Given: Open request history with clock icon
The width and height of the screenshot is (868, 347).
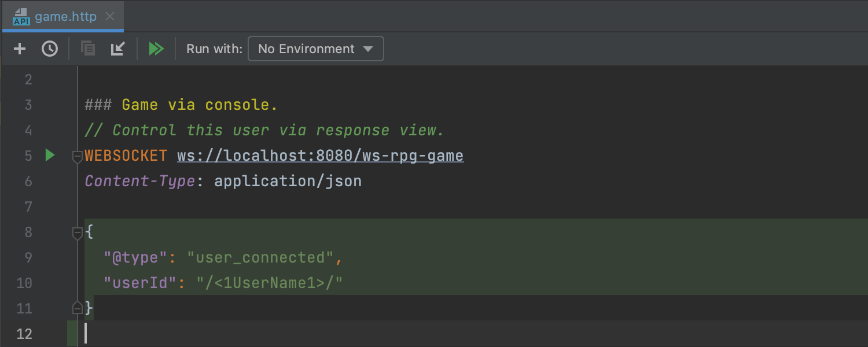Looking at the screenshot, I should point(50,49).
